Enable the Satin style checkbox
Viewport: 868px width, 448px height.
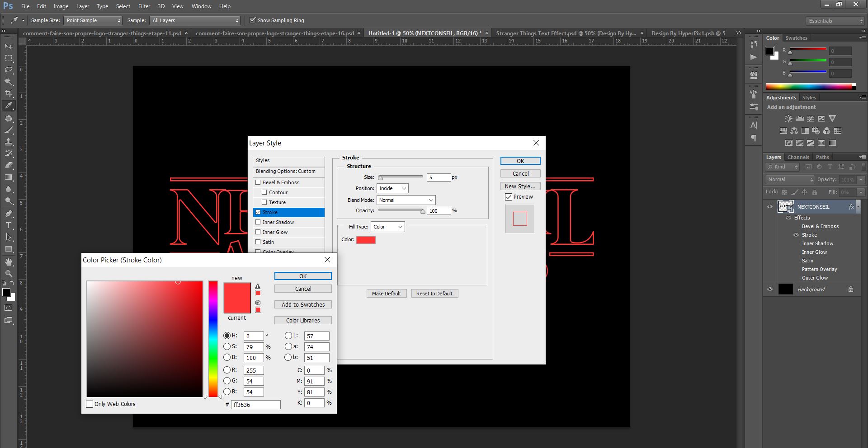pyautogui.click(x=258, y=242)
